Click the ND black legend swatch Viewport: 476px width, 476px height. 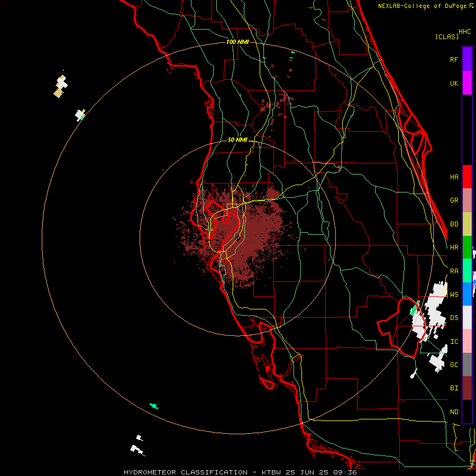point(467,411)
